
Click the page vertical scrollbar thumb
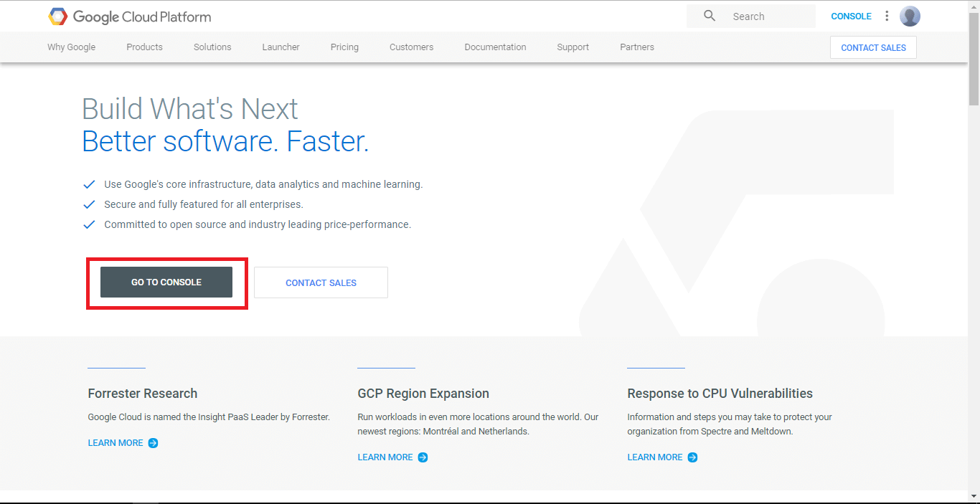(x=974, y=58)
